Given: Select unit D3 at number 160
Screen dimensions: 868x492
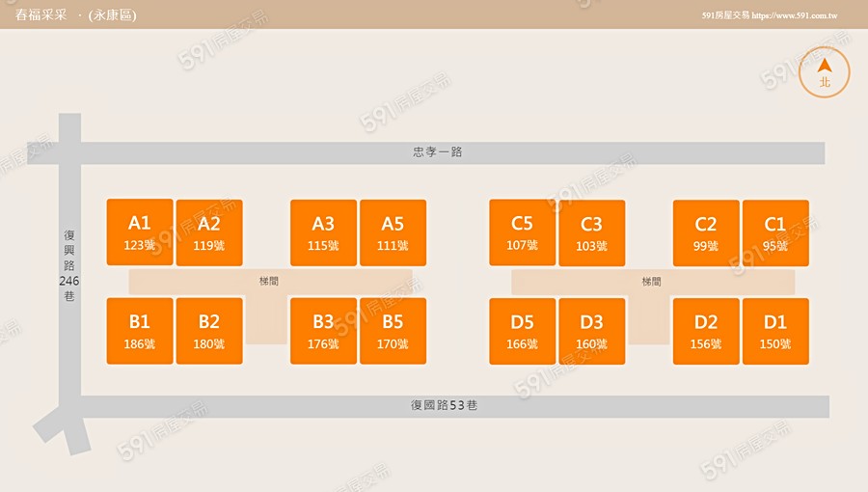Looking at the screenshot, I should point(591,331).
